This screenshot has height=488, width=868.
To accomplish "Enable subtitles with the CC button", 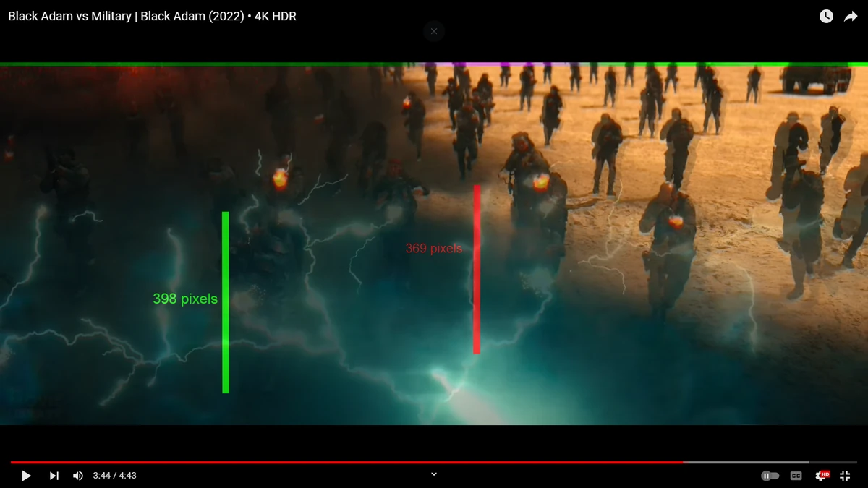I will (795, 475).
